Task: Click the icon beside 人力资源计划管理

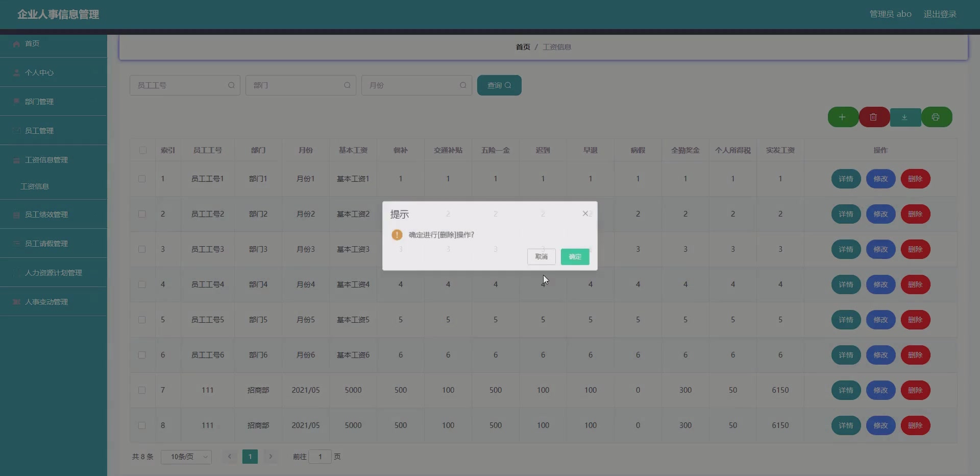Action: (x=16, y=273)
